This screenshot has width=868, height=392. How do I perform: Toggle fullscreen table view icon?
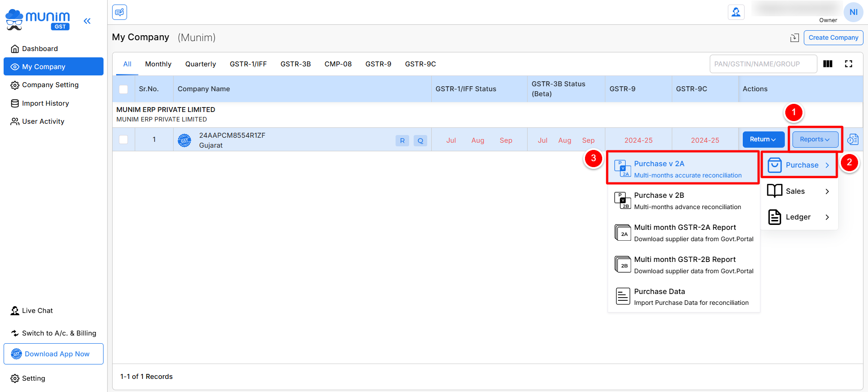pyautogui.click(x=849, y=64)
